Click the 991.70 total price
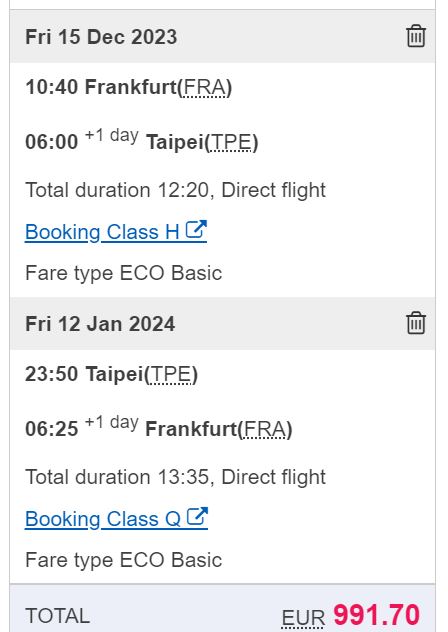Viewport: 448px width, 632px height. pyautogui.click(x=377, y=615)
